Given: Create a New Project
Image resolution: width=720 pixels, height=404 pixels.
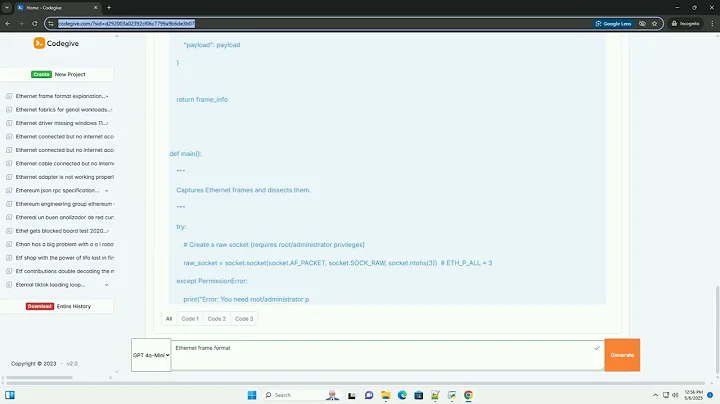Looking at the screenshot, I should (x=57, y=74).
